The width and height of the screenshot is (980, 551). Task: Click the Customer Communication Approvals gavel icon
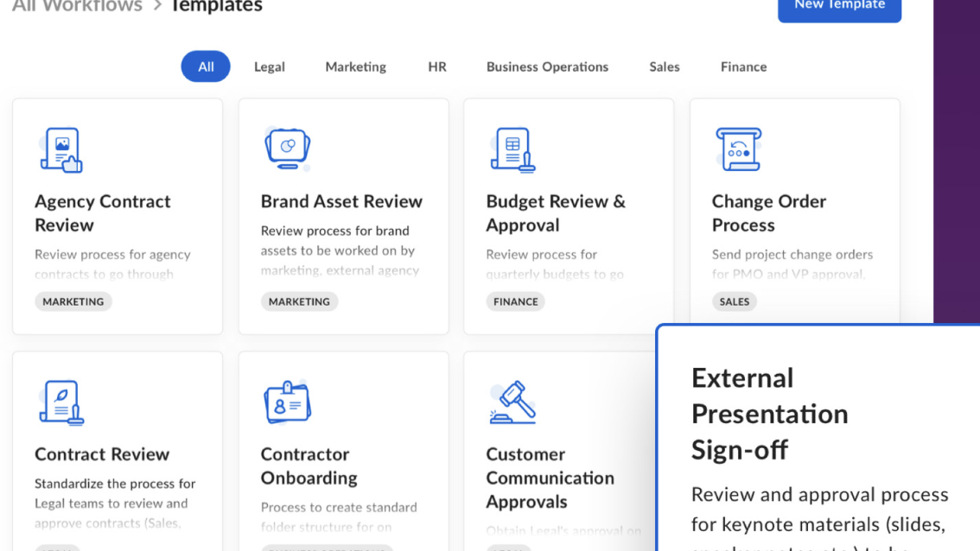coord(512,402)
